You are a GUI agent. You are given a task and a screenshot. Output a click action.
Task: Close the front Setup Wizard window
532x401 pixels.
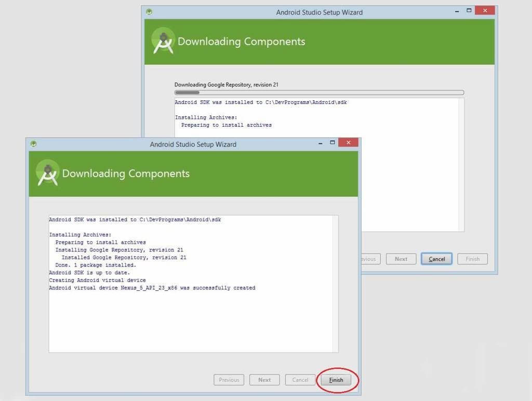coord(348,142)
